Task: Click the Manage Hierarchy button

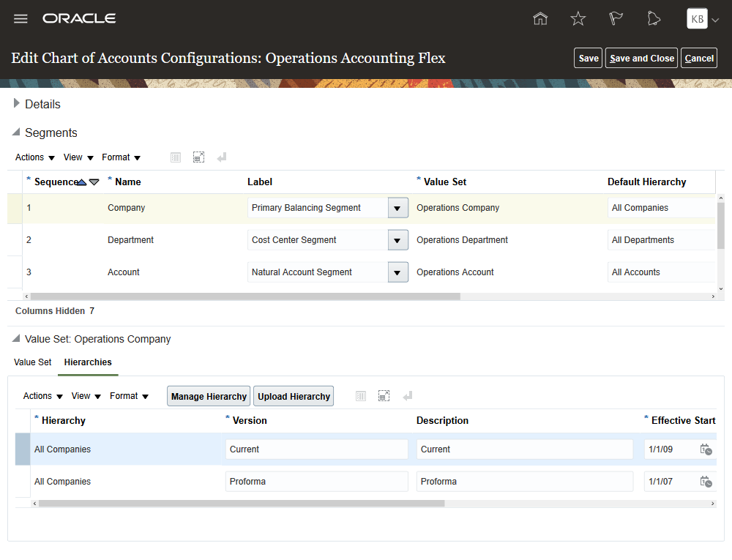Action: point(209,396)
